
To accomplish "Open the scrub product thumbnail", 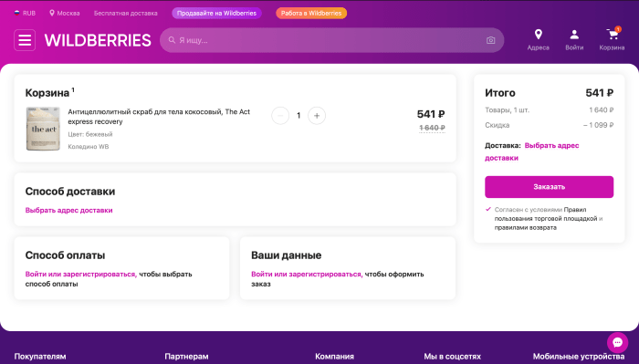I will 43,129.
